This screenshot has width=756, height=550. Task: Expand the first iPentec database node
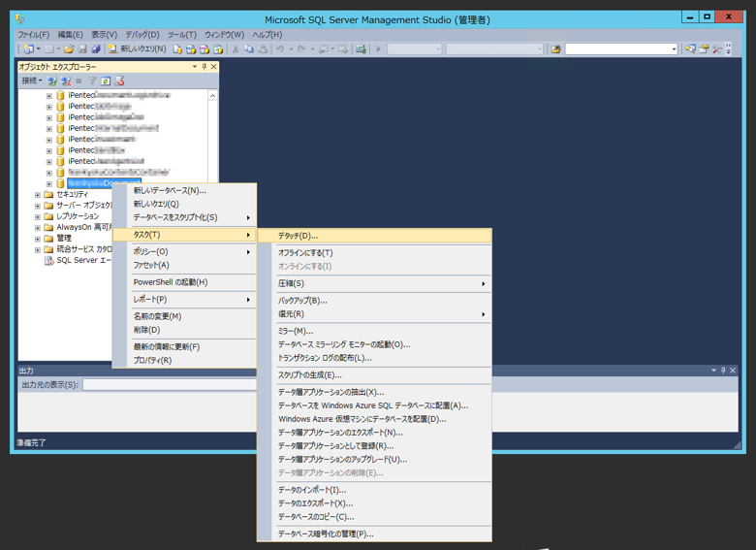pyautogui.click(x=49, y=96)
